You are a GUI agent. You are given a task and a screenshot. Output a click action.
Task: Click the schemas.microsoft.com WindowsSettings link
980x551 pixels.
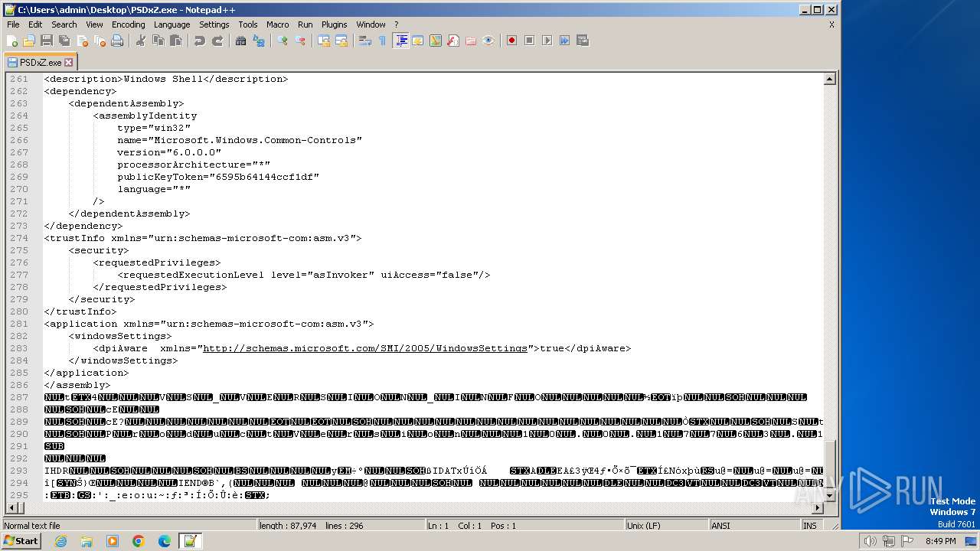click(x=365, y=348)
